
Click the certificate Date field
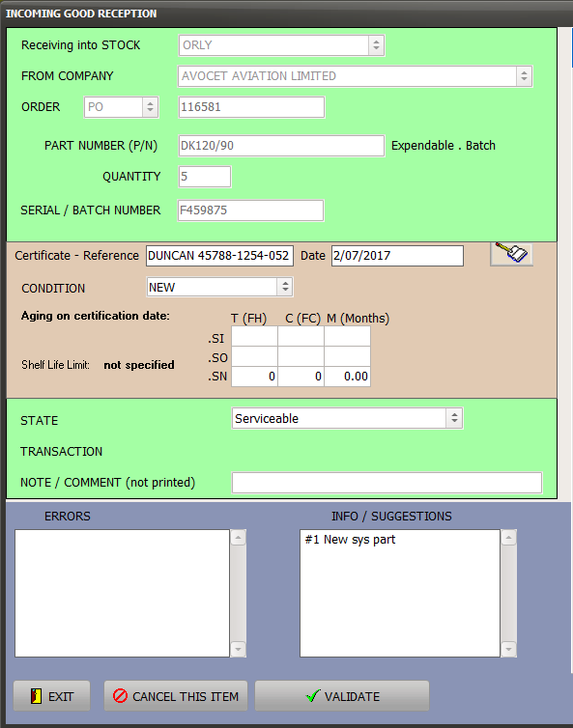[397, 256]
